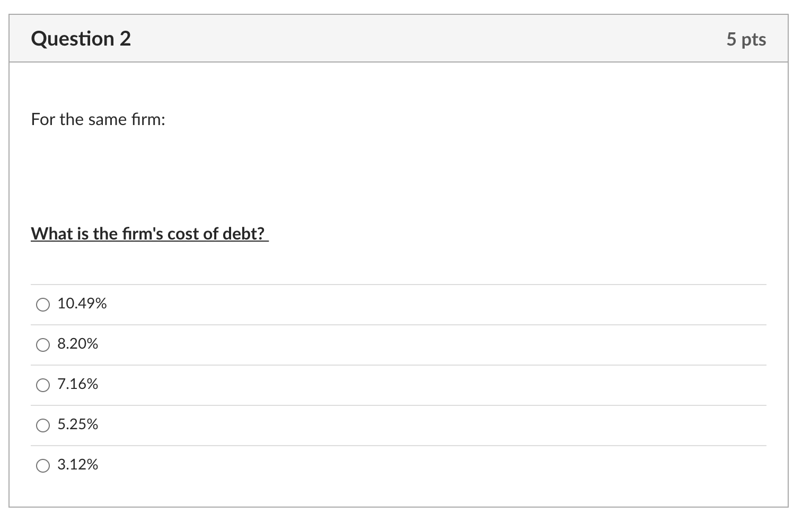
Task: Select the 7.16% answer option
Action: [42, 385]
